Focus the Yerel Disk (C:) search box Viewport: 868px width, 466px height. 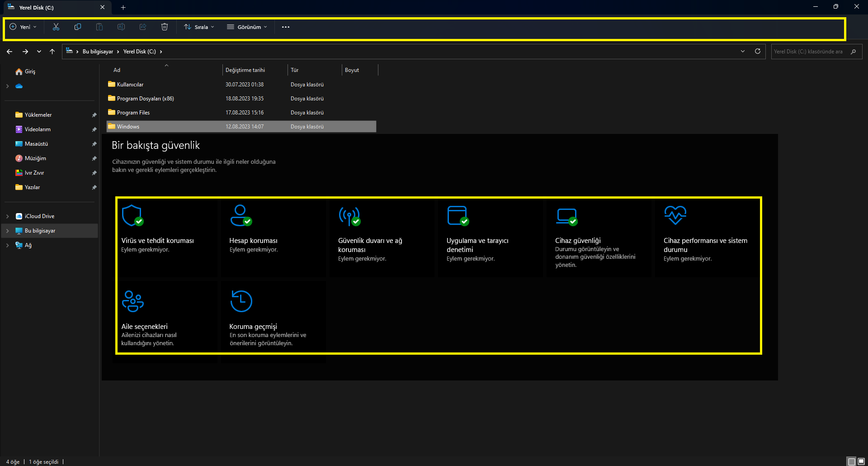coord(816,52)
